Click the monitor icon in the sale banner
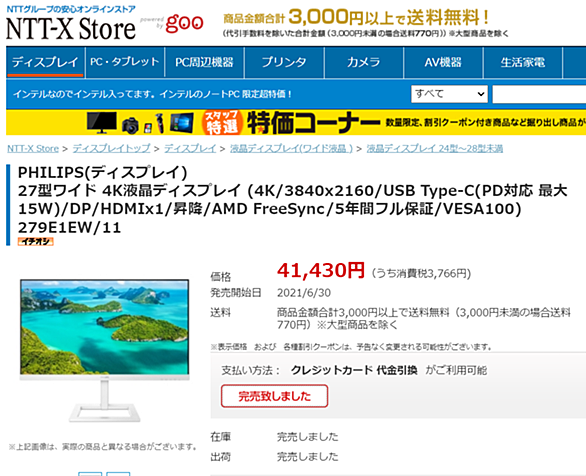 click(x=101, y=123)
